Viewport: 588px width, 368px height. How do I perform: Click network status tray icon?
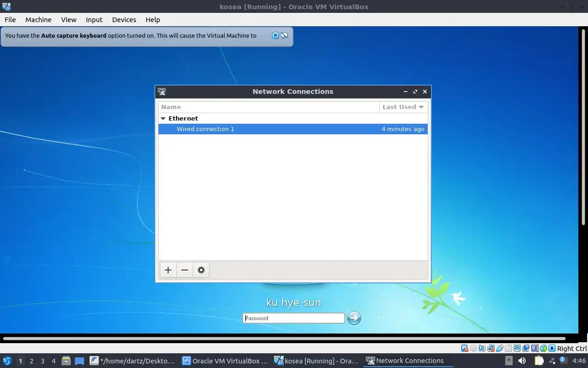[x=552, y=361]
